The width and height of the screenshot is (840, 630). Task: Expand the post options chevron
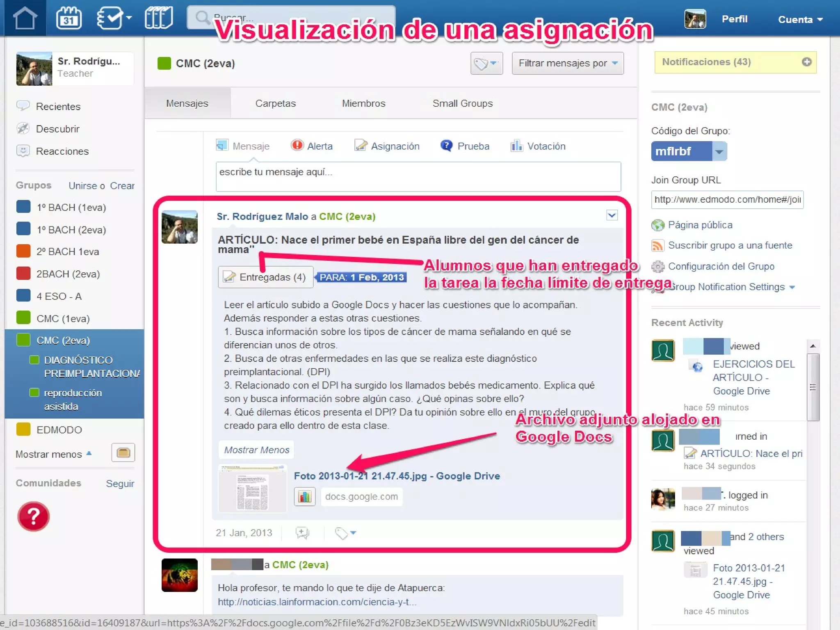pos(612,215)
